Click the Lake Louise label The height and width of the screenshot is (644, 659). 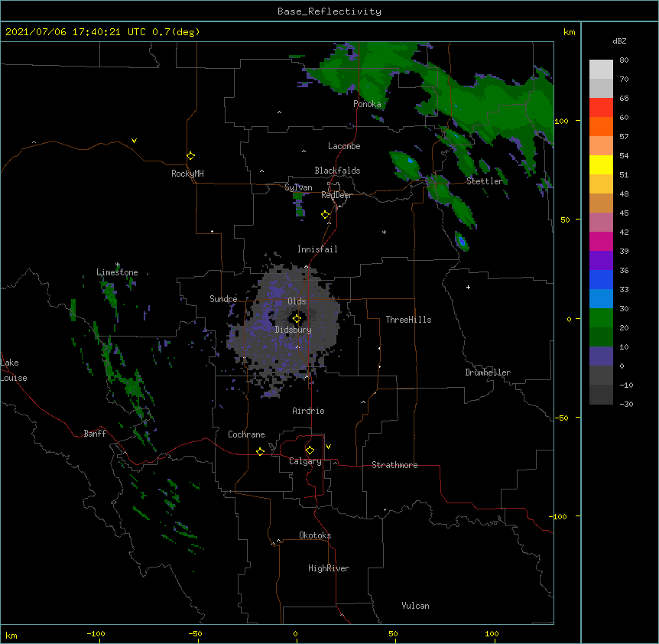(14, 370)
